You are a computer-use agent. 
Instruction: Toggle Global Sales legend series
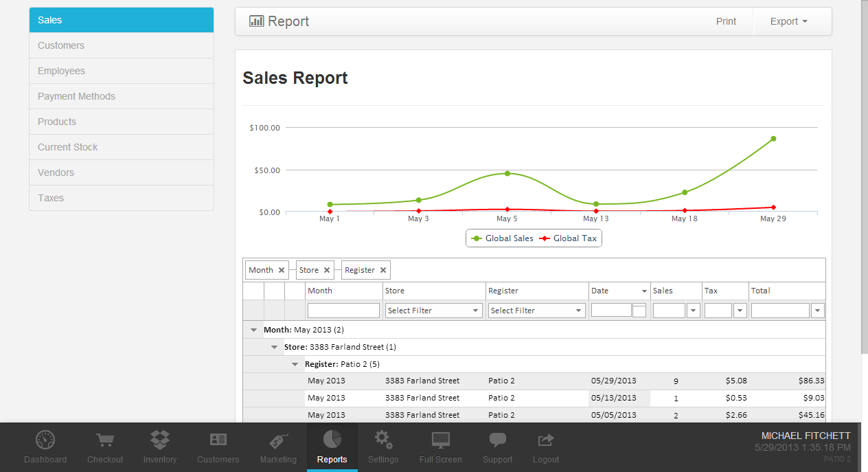(x=502, y=238)
